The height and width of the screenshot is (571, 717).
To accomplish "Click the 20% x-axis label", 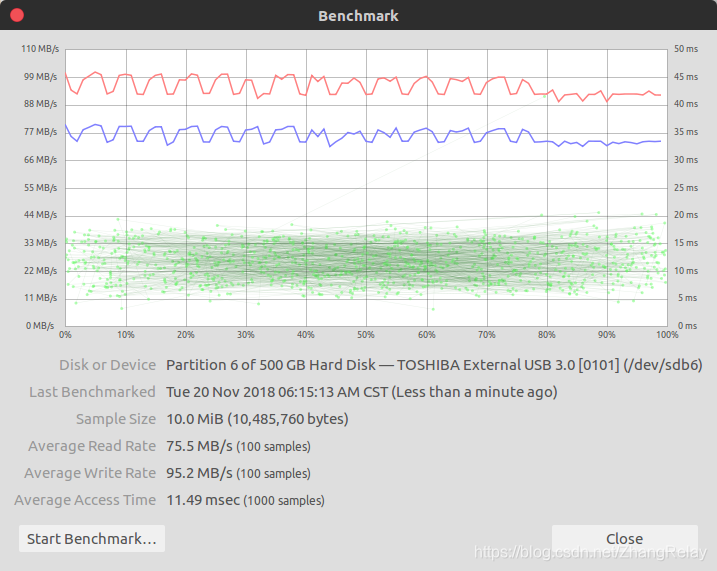I will pyautogui.click(x=186, y=335).
